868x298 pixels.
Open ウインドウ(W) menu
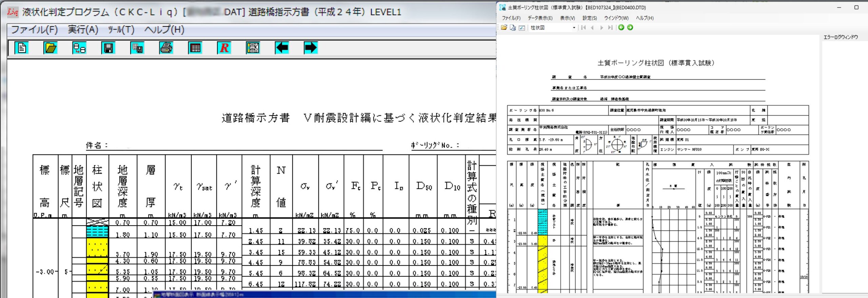click(616, 18)
